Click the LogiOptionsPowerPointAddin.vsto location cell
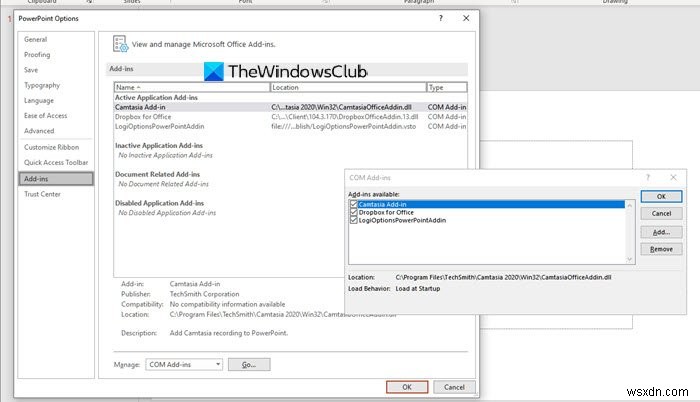The width and height of the screenshot is (700, 402). [343, 126]
